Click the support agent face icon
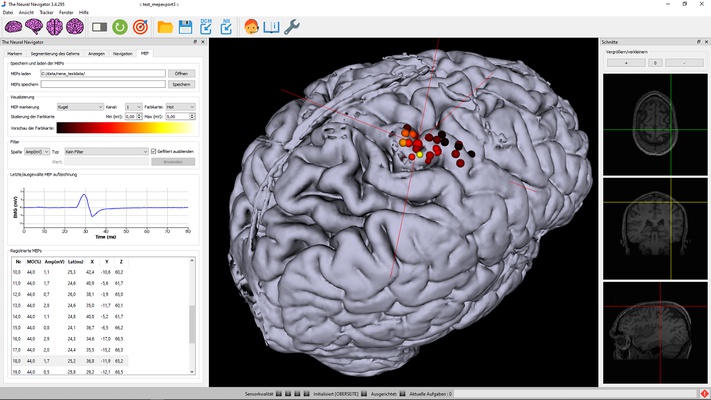This screenshot has height=400, width=711. (x=251, y=27)
